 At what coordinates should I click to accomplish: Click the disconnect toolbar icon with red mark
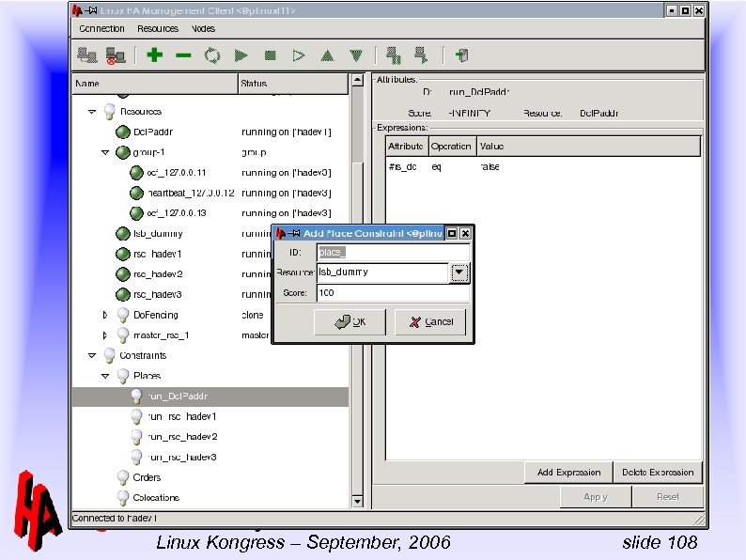(x=116, y=55)
